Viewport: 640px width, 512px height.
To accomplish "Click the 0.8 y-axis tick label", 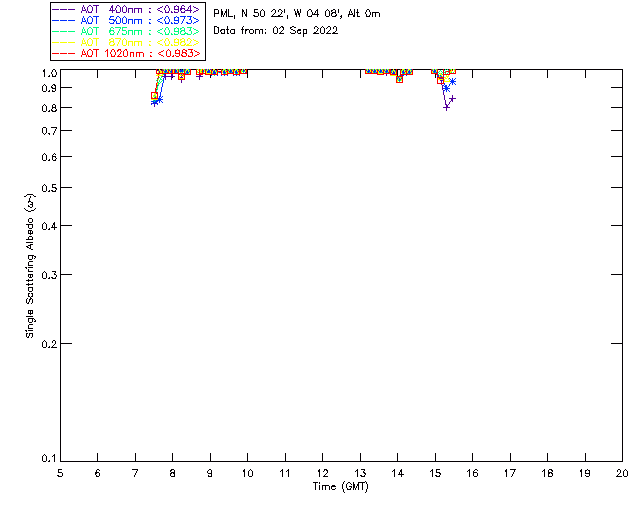I will [x=49, y=108].
